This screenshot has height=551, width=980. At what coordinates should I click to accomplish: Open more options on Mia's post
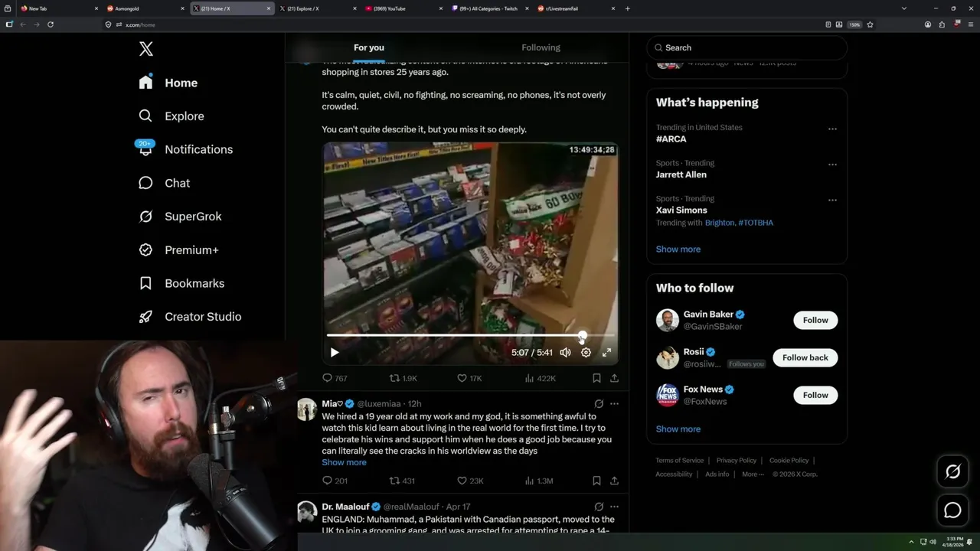pyautogui.click(x=614, y=403)
